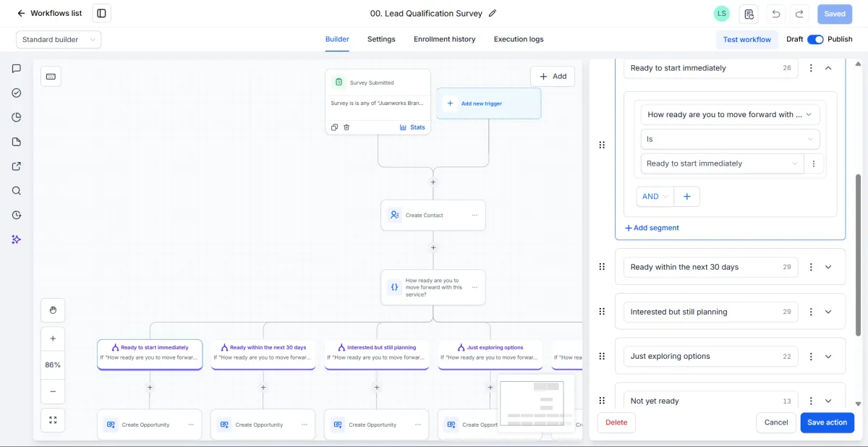Open options menu of 'How ready are you' node
The width and height of the screenshot is (868, 447).
coord(475,287)
